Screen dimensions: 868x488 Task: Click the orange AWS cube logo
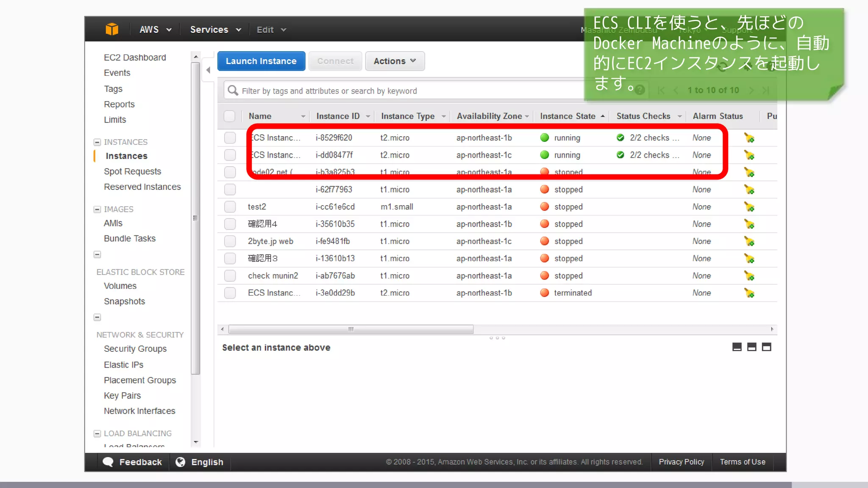coord(112,29)
